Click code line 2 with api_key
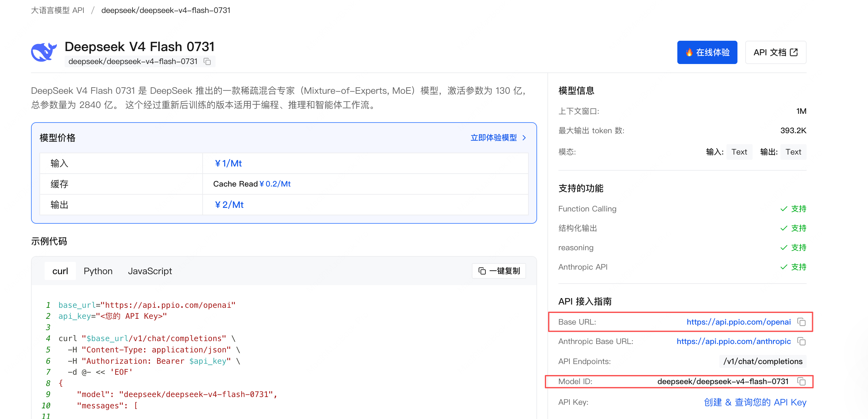Image resolution: width=868 pixels, height=419 pixels. (x=112, y=316)
